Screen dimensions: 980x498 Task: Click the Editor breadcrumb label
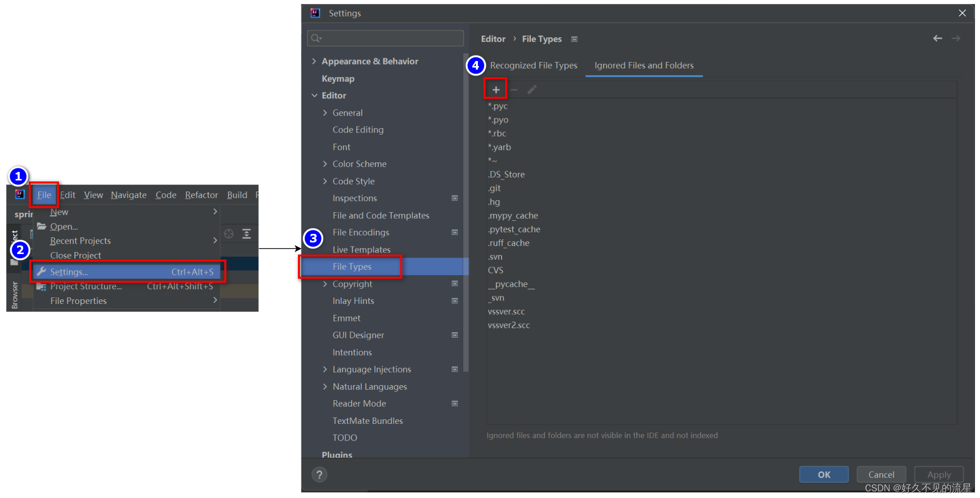click(493, 39)
